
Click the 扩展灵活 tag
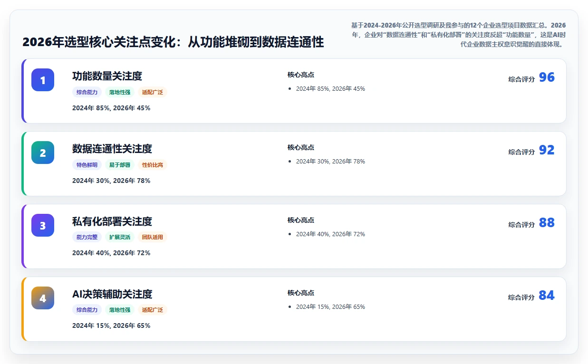point(120,237)
